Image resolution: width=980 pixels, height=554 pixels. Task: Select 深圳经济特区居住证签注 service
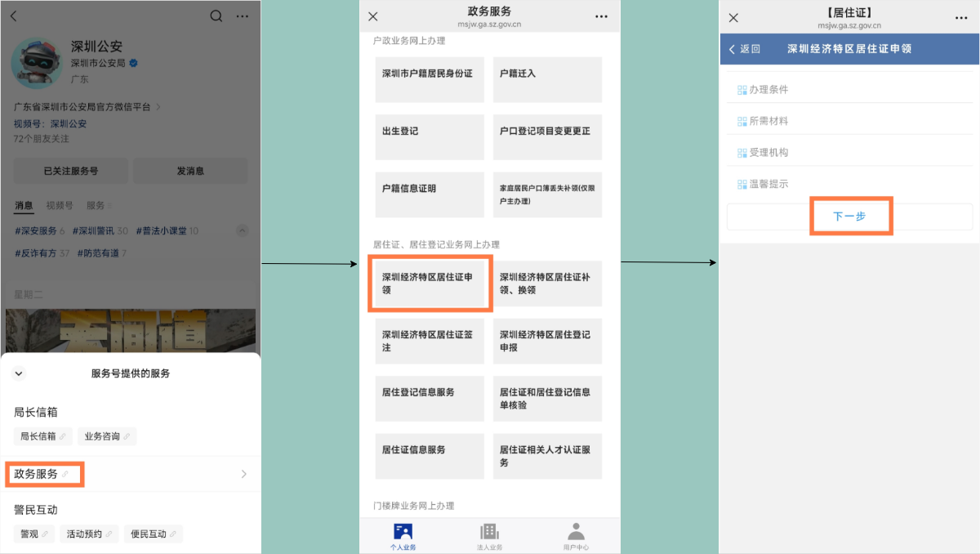(430, 341)
